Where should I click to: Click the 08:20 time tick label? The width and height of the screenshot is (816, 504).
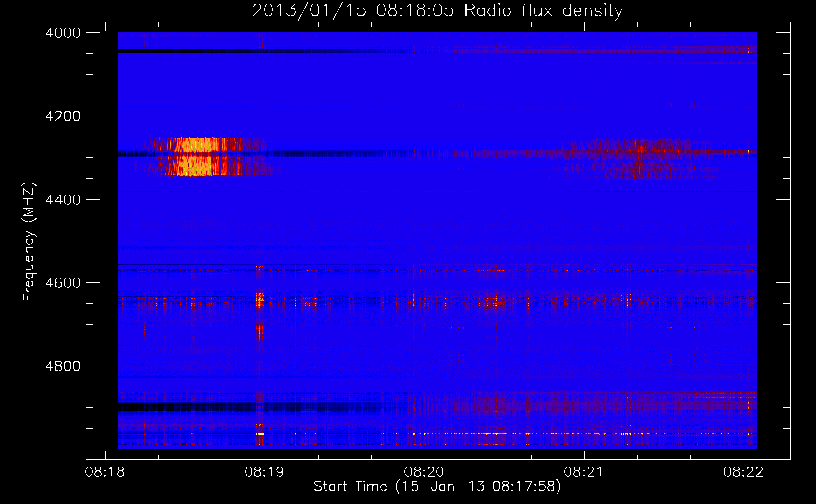pyautogui.click(x=424, y=472)
